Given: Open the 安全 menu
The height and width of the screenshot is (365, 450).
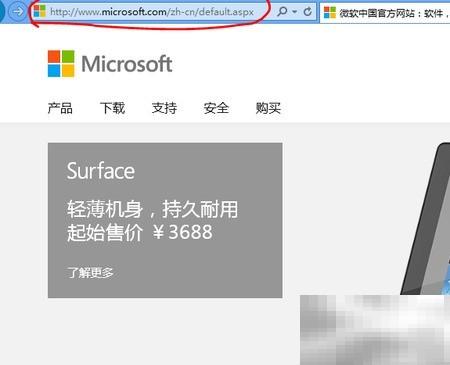Looking at the screenshot, I should pyautogui.click(x=216, y=108).
